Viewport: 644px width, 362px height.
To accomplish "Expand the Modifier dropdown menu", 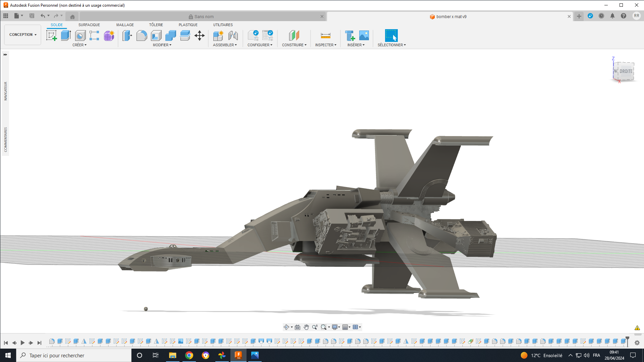I will point(162,45).
